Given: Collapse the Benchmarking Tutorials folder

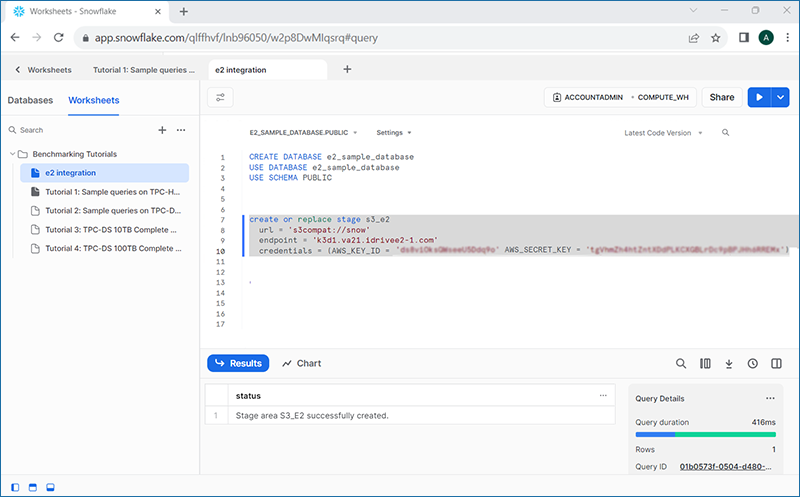Looking at the screenshot, I should pyautogui.click(x=12, y=154).
